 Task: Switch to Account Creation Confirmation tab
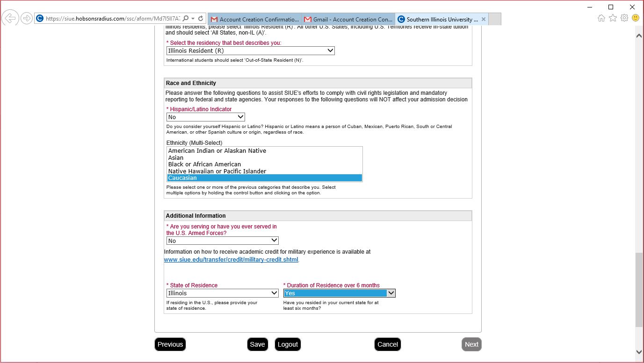tap(255, 20)
